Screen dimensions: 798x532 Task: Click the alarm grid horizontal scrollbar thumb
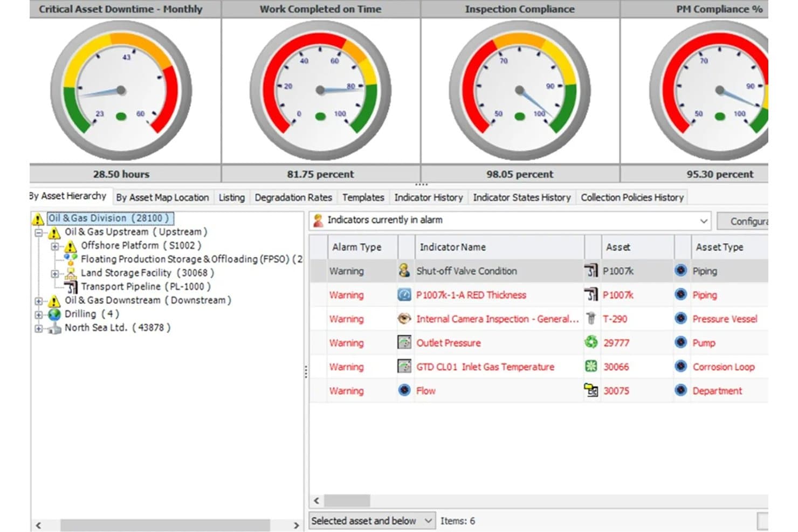click(347, 501)
